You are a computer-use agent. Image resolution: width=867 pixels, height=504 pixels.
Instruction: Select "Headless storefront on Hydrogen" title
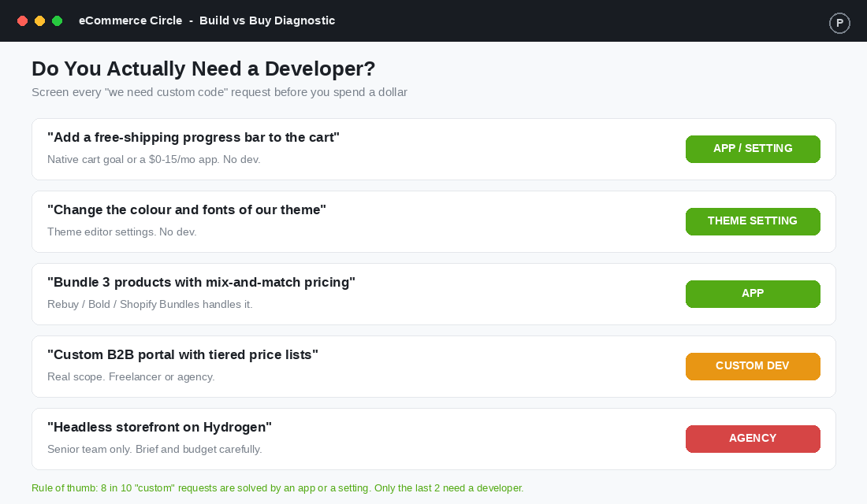[159, 427]
